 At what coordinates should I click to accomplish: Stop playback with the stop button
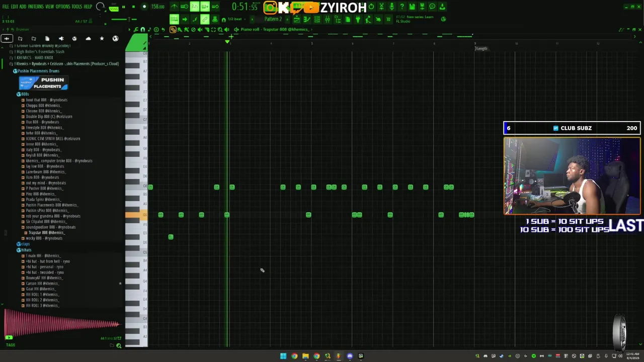[x=133, y=7]
